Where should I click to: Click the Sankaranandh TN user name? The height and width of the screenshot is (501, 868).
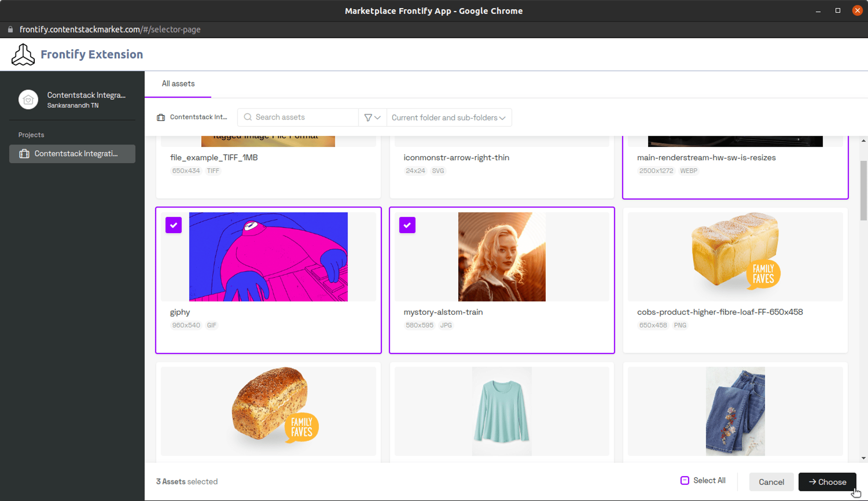[x=73, y=106]
